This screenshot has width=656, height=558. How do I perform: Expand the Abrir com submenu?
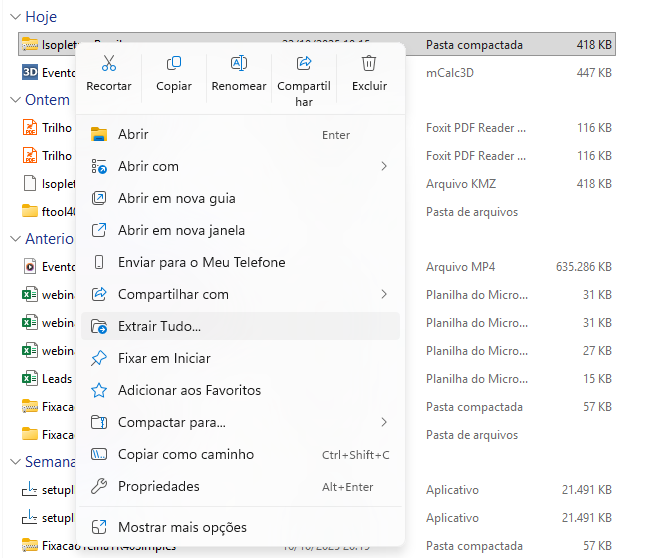coord(148,167)
